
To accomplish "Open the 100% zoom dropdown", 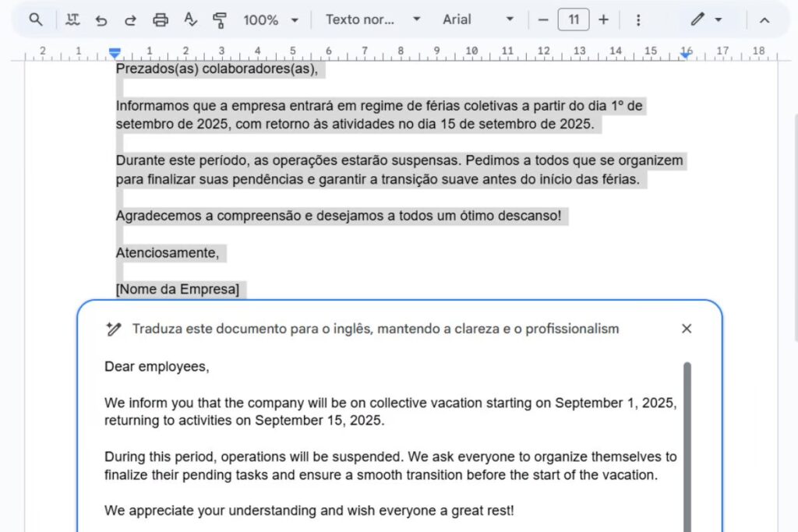I will pyautogui.click(x=270, y=19).
